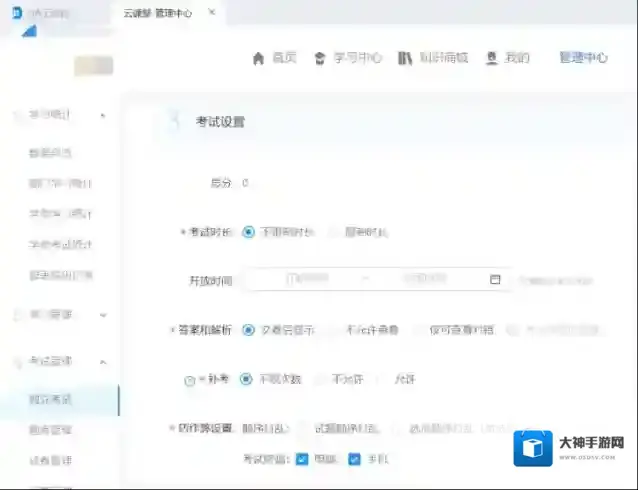Open the 数据总览 sidebar item
638x490 pixels.
50,153
